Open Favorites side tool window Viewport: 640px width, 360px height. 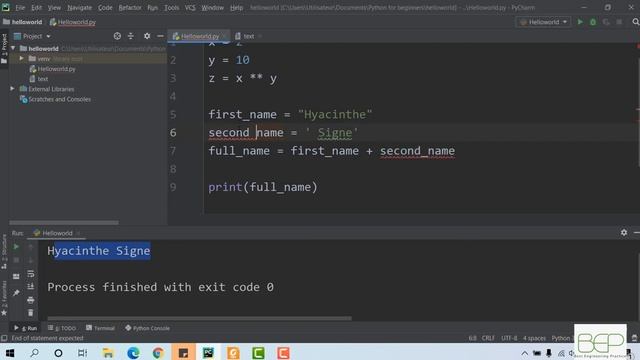tap(4, 298)
